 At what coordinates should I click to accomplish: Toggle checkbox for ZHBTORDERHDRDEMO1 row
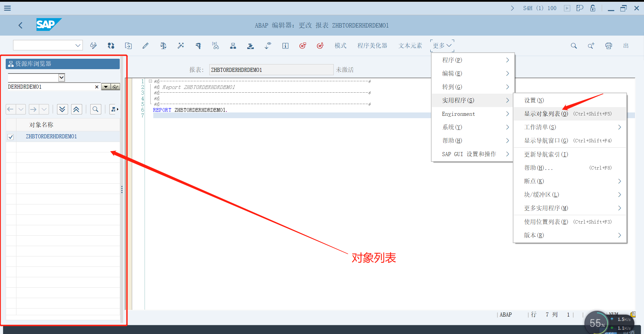pos(11,137)
